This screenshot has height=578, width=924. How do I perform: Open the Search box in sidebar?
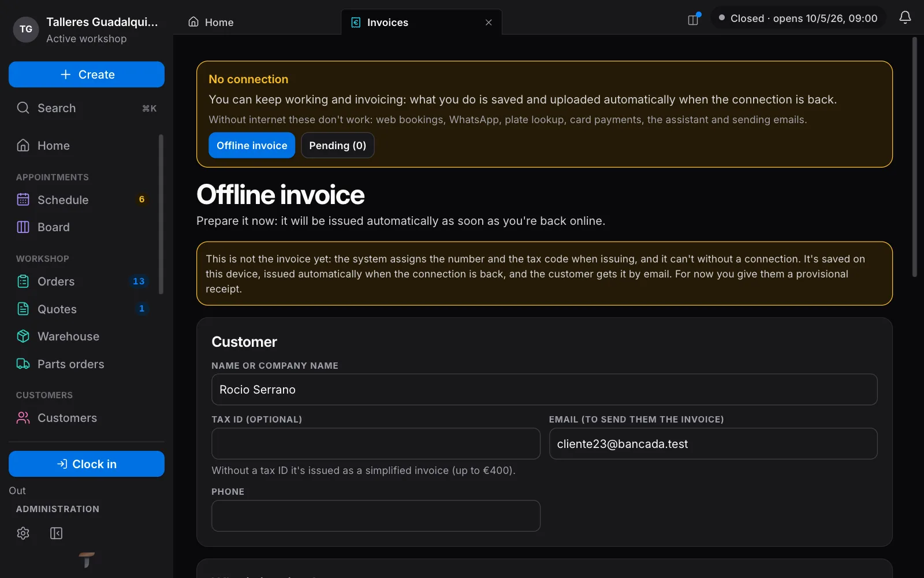point(87,108)
